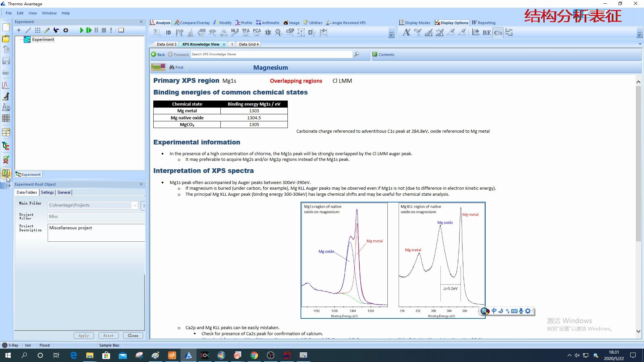Run PCA analysis
Viewport: 644px width, 362px height.
257,33
